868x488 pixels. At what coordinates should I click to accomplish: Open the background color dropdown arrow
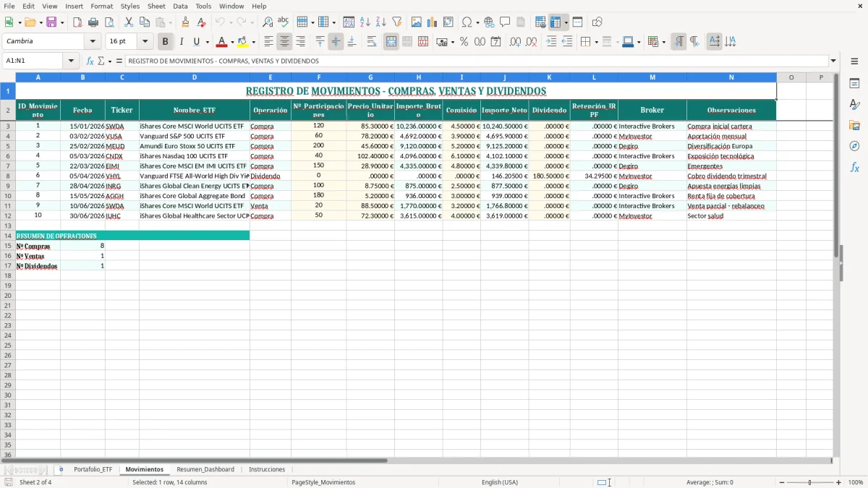(x=253, y=42)
